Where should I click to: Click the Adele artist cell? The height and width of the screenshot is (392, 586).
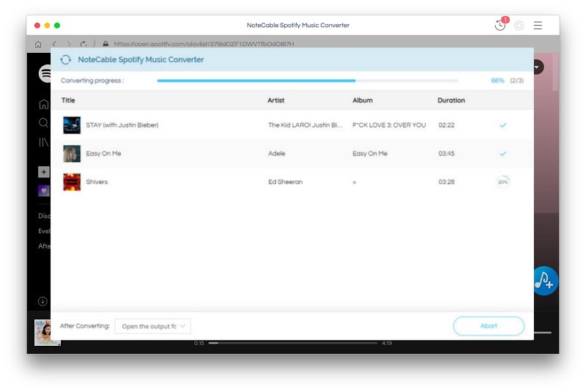click(277, 154)
